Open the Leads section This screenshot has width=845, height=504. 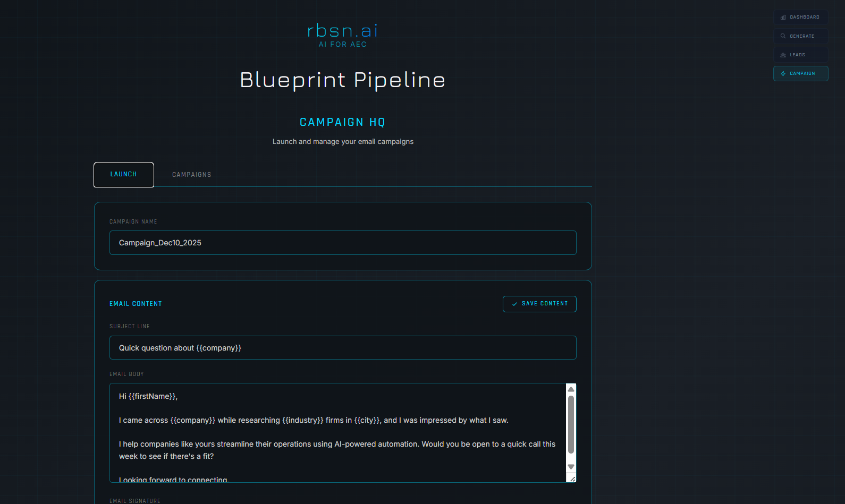click(x=800, y=55)
